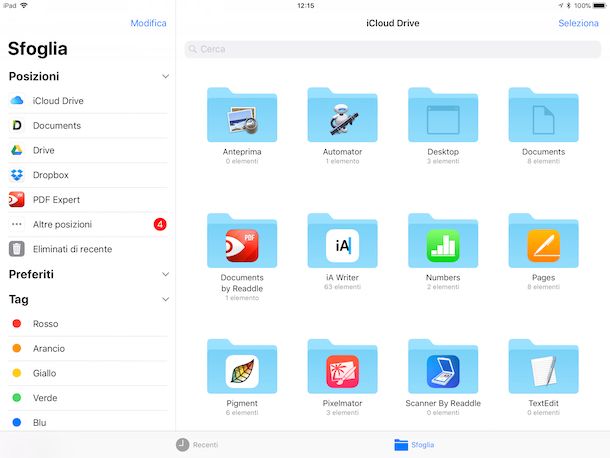Select Dropbox label in Posizioni list
The image size is (610, 458).
click(x=51, y=175)
